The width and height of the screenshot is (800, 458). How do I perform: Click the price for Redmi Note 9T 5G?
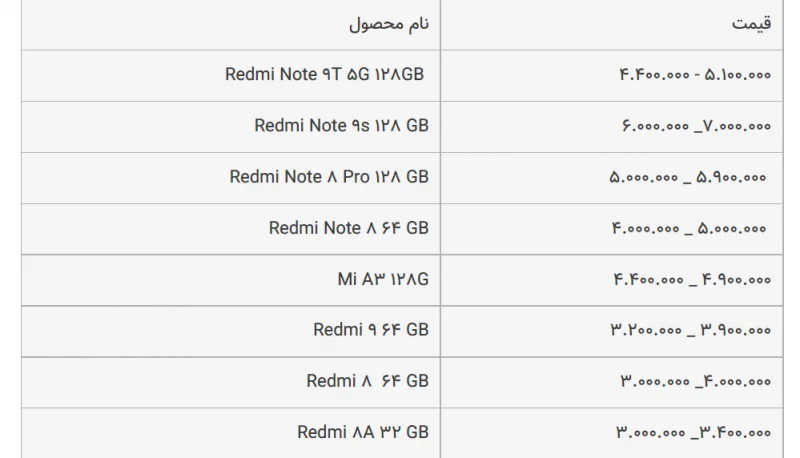tap(695, 75)
